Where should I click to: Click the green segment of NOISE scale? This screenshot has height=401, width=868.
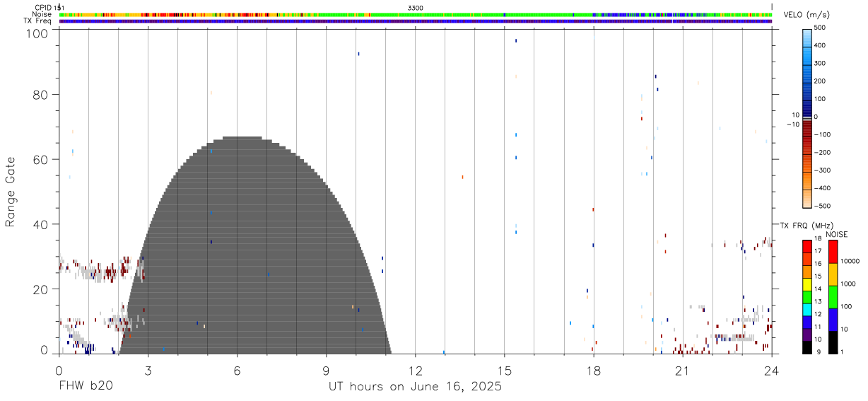pos(833,297)
